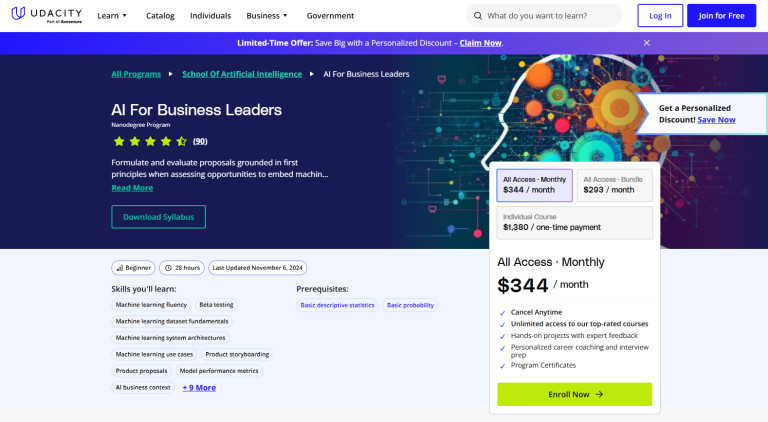Select All Access Bundle $293 plan

[615, 185]
